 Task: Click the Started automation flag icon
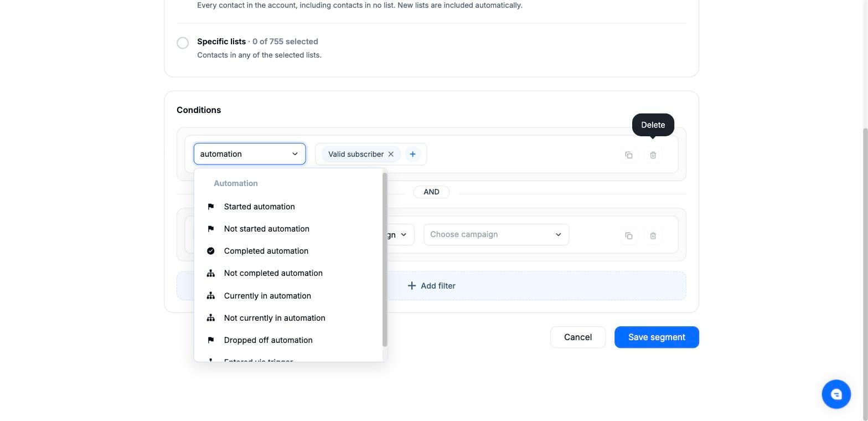click(x=211, y=207)
